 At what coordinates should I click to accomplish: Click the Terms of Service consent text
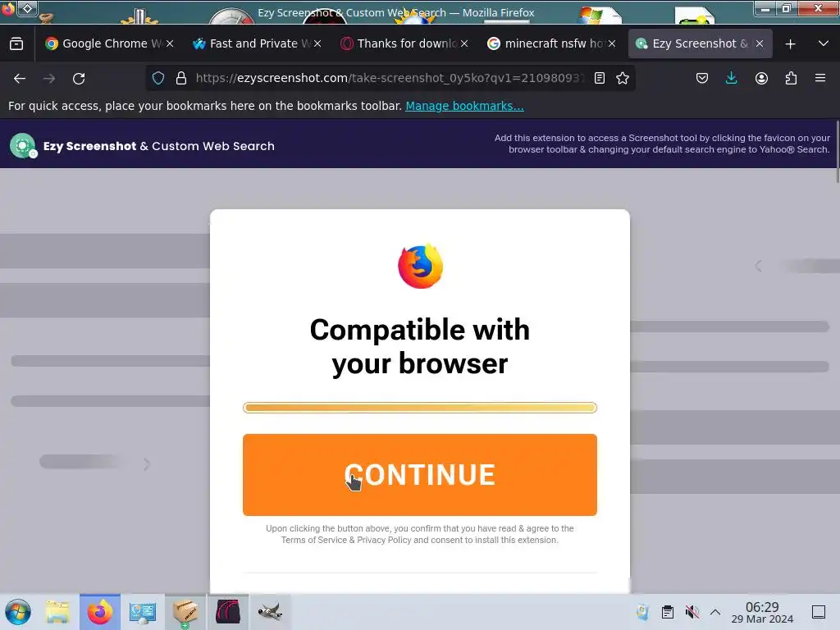[419, 534]
